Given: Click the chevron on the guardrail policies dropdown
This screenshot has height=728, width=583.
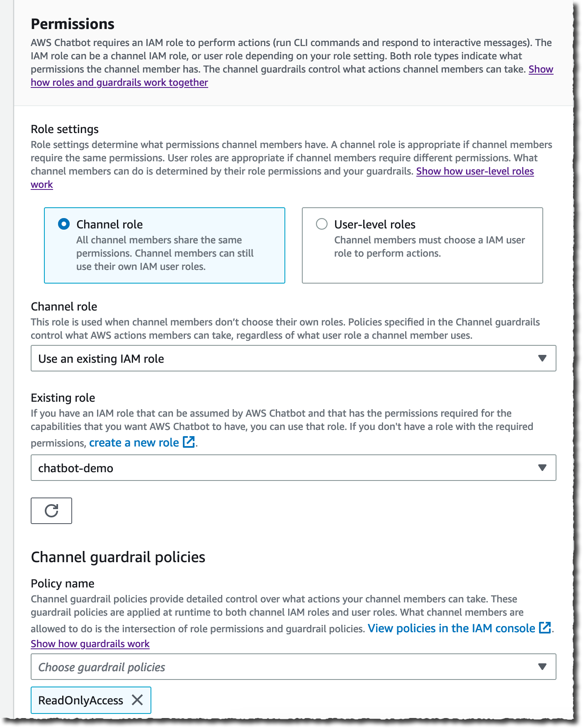Looking at the screenshot, I should (542, 667).
